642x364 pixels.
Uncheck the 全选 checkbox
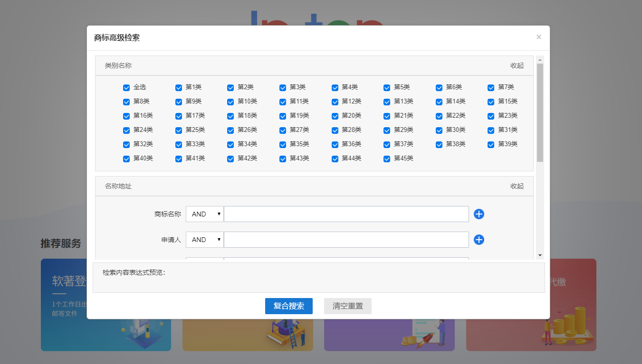tap(126, 88)
